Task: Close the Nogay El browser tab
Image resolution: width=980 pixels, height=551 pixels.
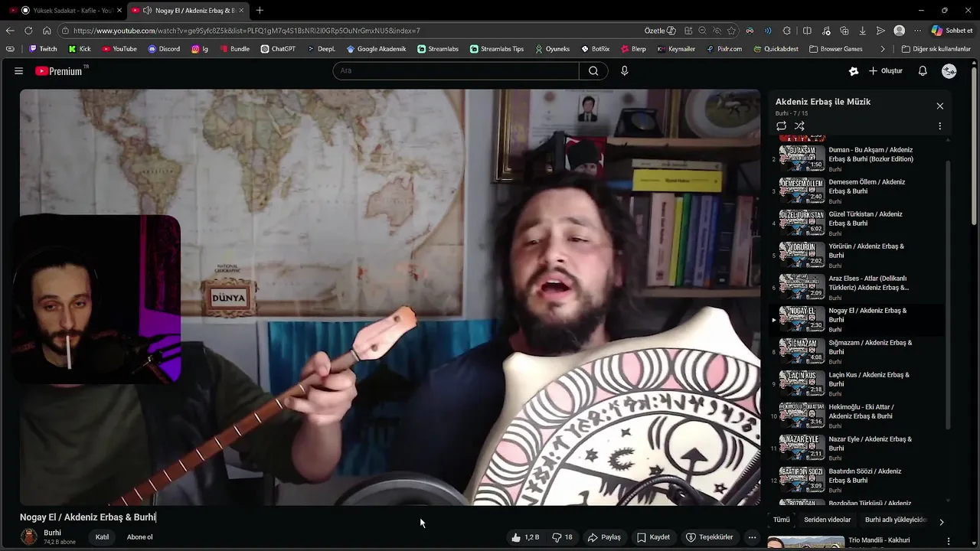Action: (x=242, y=10)
